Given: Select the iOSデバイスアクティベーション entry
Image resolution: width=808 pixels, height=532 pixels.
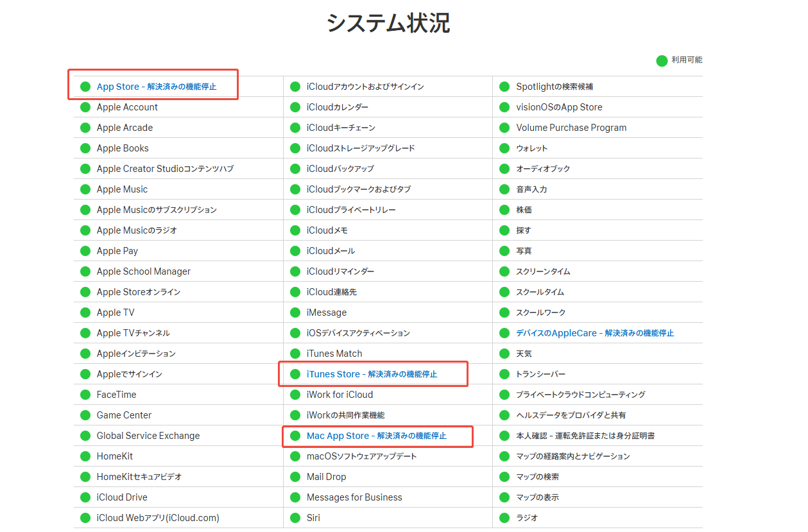Looking at the screenshot, I should point(358,333).
